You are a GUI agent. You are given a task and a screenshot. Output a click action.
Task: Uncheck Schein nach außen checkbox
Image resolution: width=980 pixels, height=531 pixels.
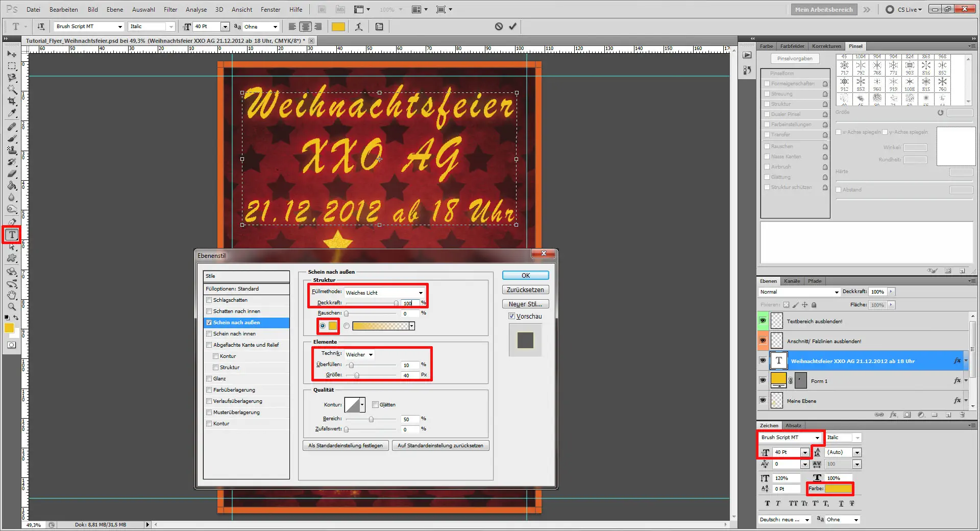point(209,323)
